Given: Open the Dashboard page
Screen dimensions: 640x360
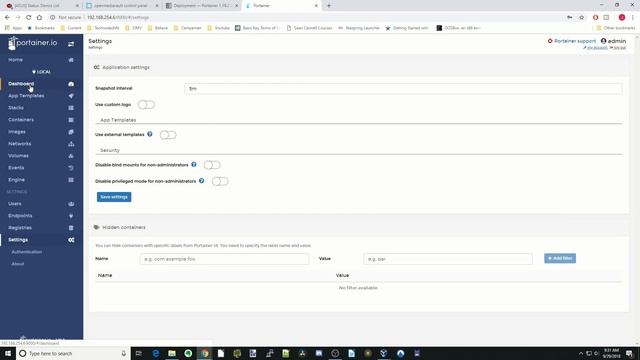Looking at the screenshot, I should coord(21,84).
